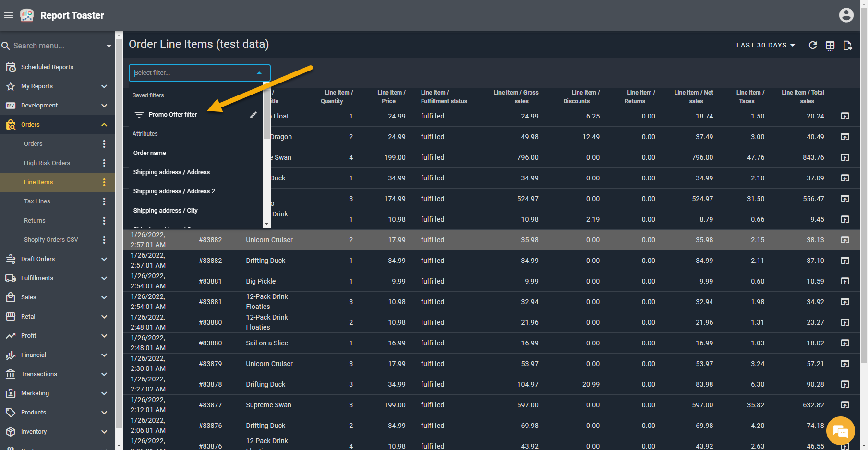This screenshot has height=450, width=868.
Task: Open the user account profile icon
Action: tap(846, 15)
